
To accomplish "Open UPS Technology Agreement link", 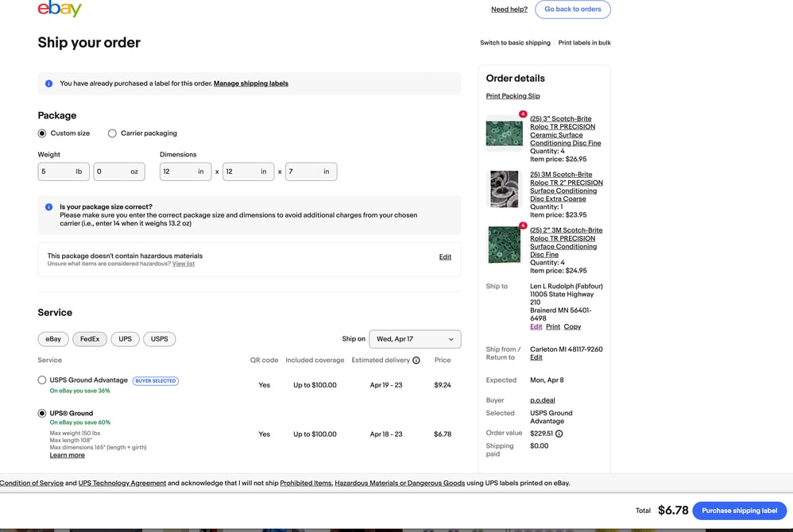I will pyautogui.click(x=122, y=483).
